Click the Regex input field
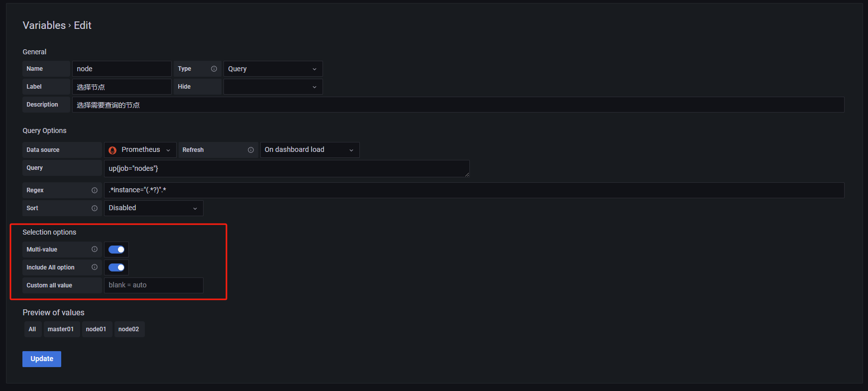 tap(474, 190)
